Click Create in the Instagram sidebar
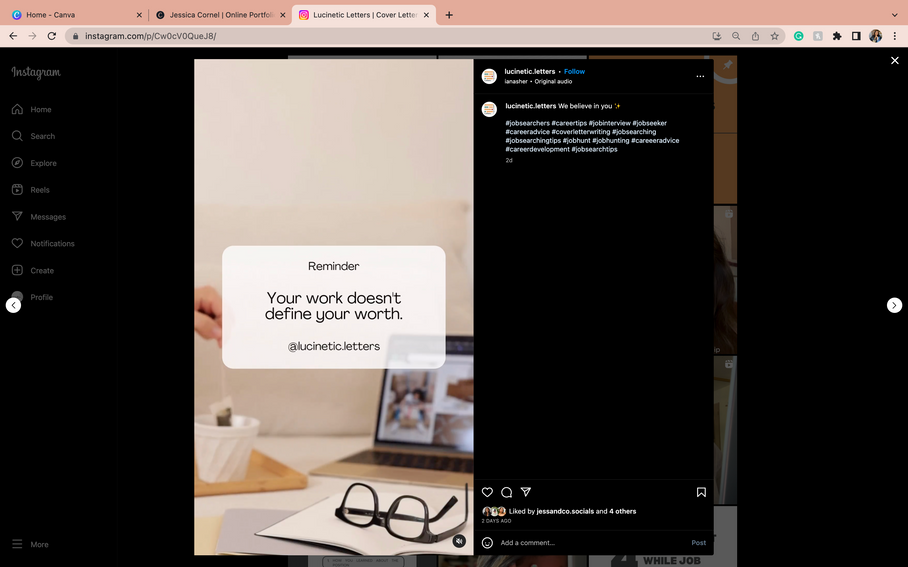The width and height of the screenshot is (908, 567). (33, 270)
